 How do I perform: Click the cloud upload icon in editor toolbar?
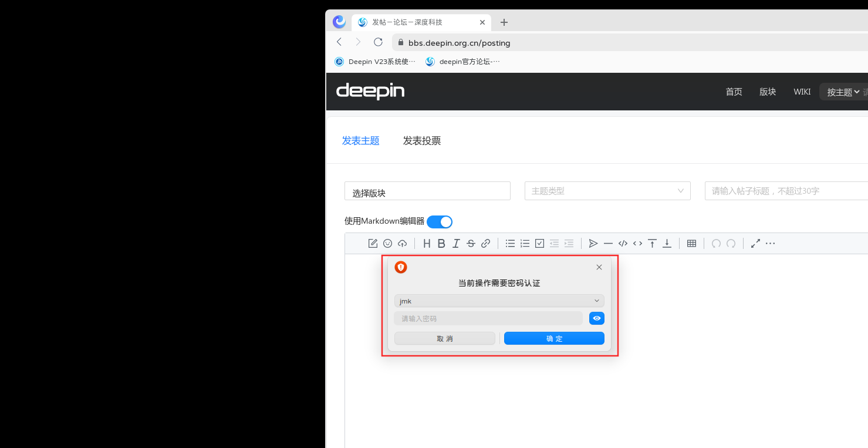click(402, 243)
